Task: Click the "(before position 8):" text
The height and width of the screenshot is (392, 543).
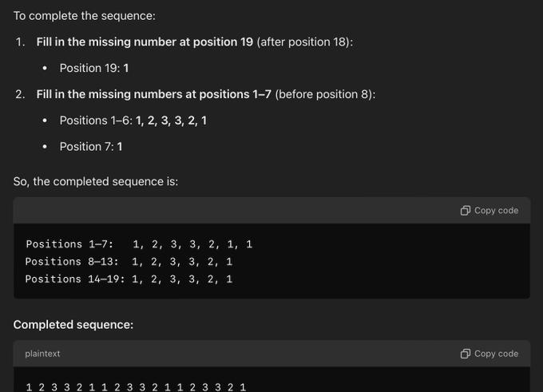Action: (x=325, y=94)
